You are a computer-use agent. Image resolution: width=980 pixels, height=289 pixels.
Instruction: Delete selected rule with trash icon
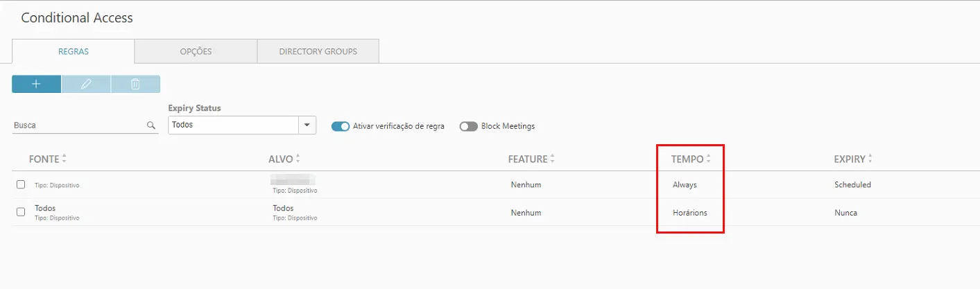tap(135, 84)
